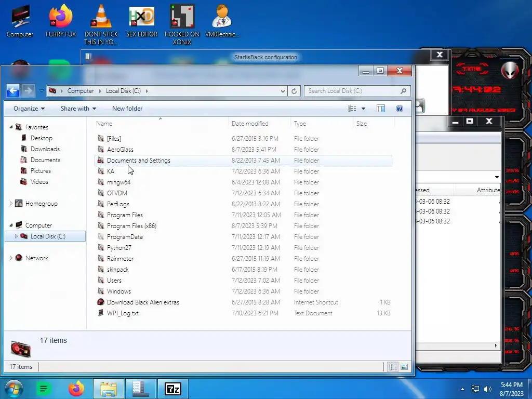This screenshot has height=399, width=532.
Task: Expand the Network tree node
Action: pyautogui.click(x=11, y=258)
